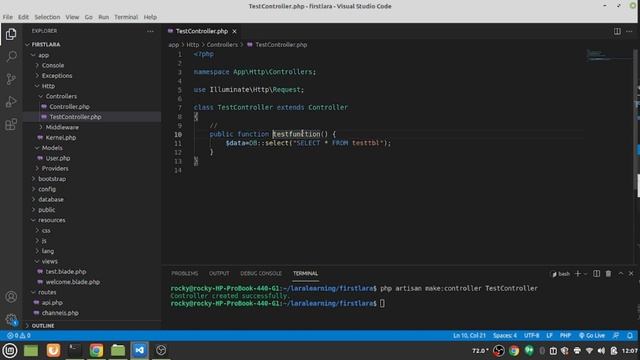Maximize the panel with up chevron
Screen dimensions: 640x360
[620, 273]
